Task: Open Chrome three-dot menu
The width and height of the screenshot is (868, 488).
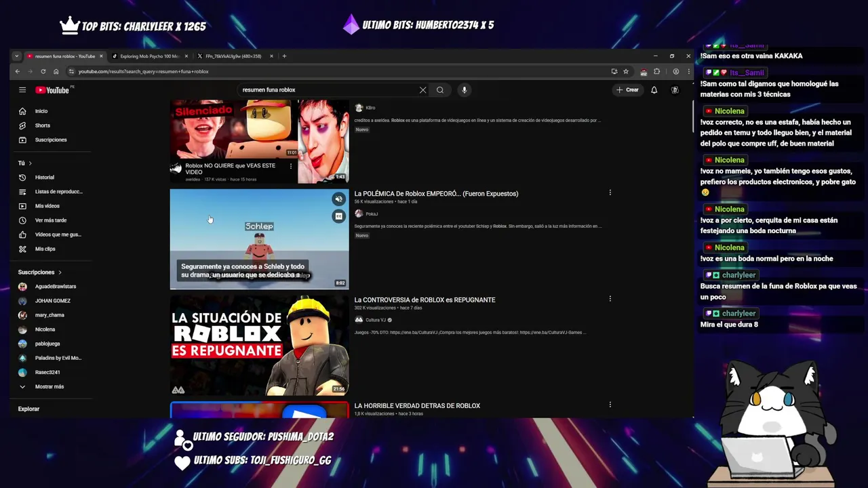Action: pos(688,71)
